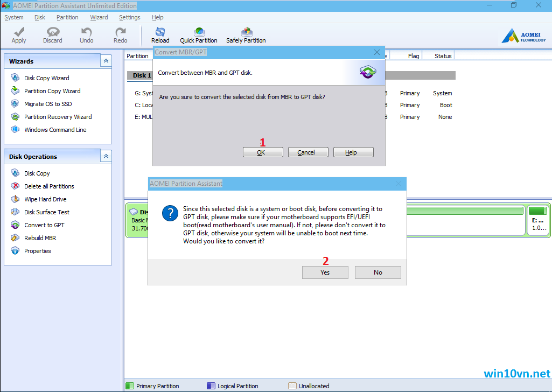Image resolution: width=552 pixels, height=392 pixels.
Task: Confirm conversion with OK button
Action: point(263,152)
